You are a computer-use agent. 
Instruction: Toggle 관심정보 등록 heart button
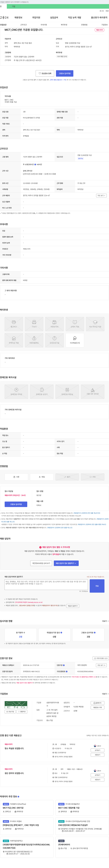(x=45, y=73)
